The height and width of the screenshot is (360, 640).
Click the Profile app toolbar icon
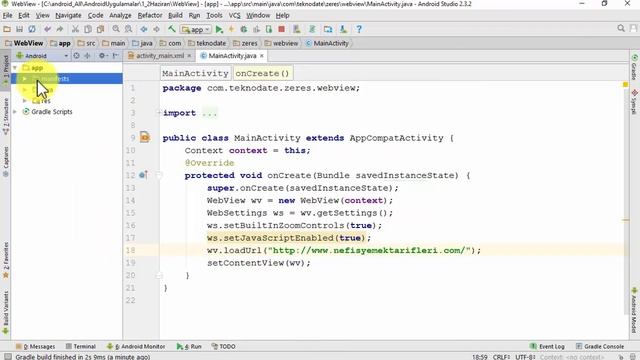pos(256,29)
